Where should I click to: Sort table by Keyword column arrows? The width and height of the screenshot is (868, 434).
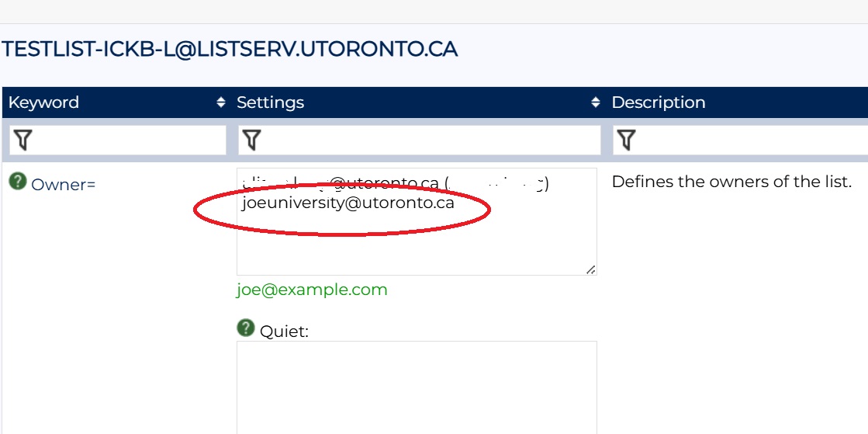click(221, 102)
